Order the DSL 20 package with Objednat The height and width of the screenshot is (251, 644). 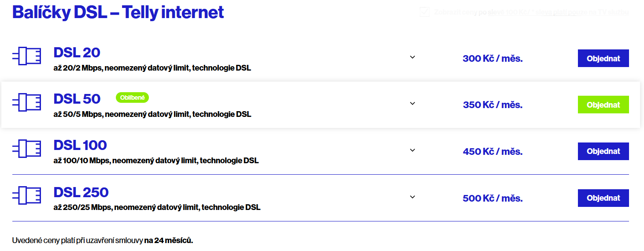tap(603, 58)
